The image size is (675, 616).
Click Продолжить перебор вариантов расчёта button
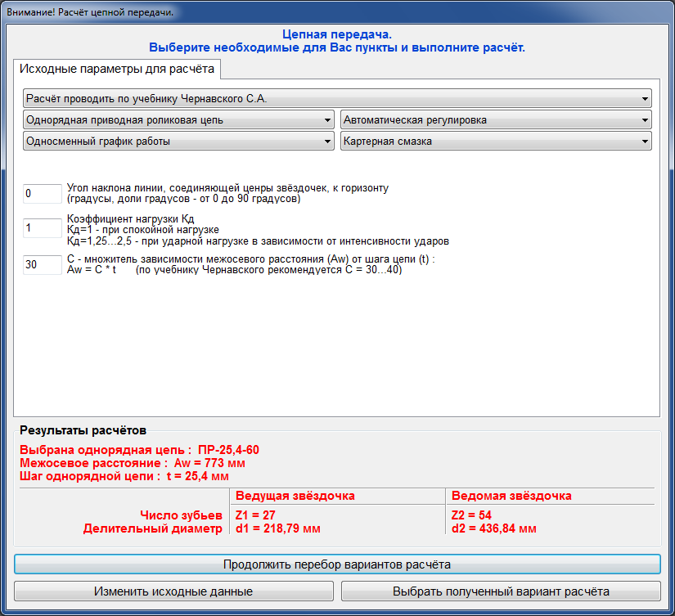337,564
